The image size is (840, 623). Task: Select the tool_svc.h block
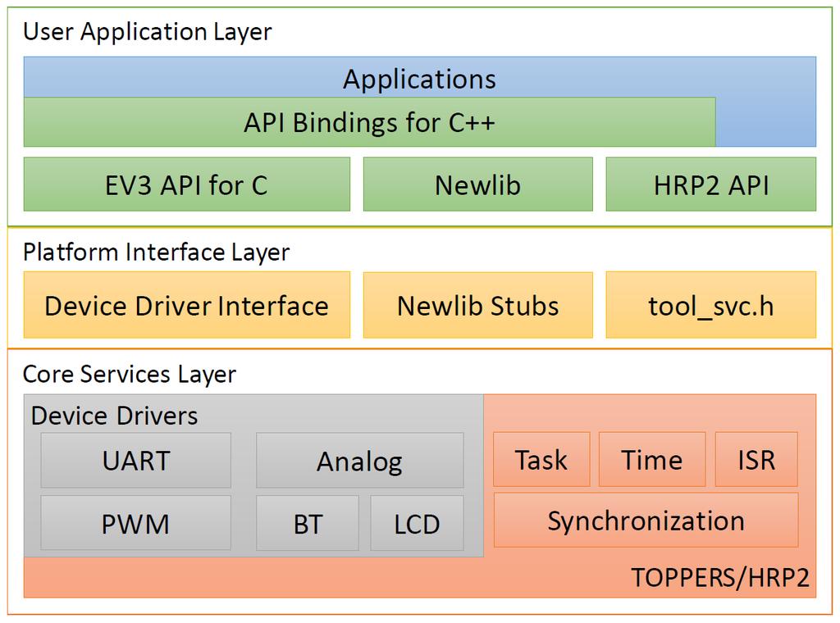[711, 305]
